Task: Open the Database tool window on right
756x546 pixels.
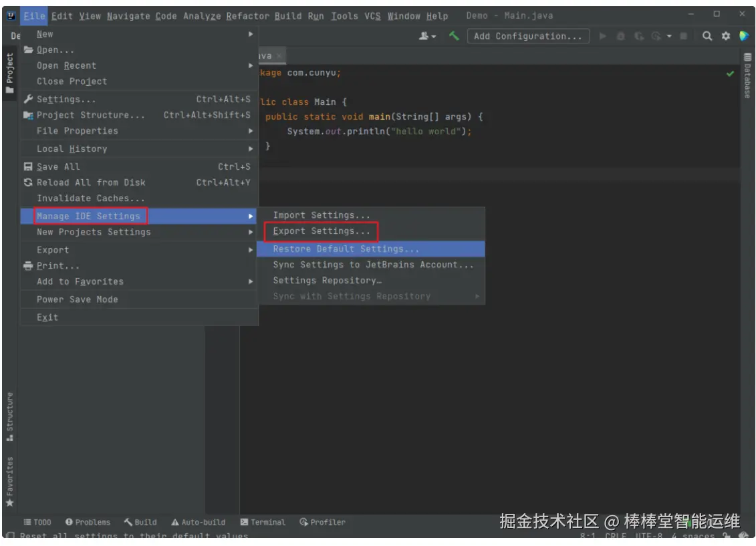Action: [x=747, y=75]
